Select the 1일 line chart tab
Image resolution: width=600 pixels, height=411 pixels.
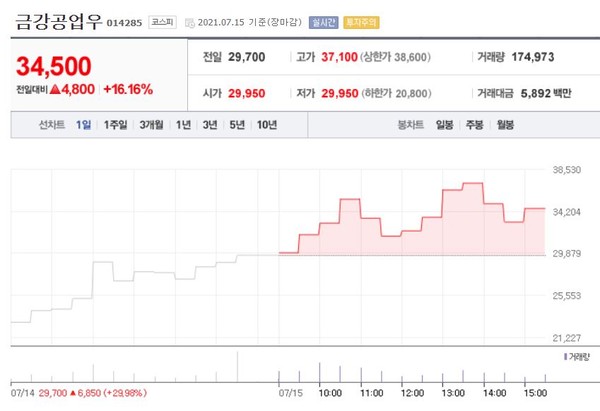point(83,125)
